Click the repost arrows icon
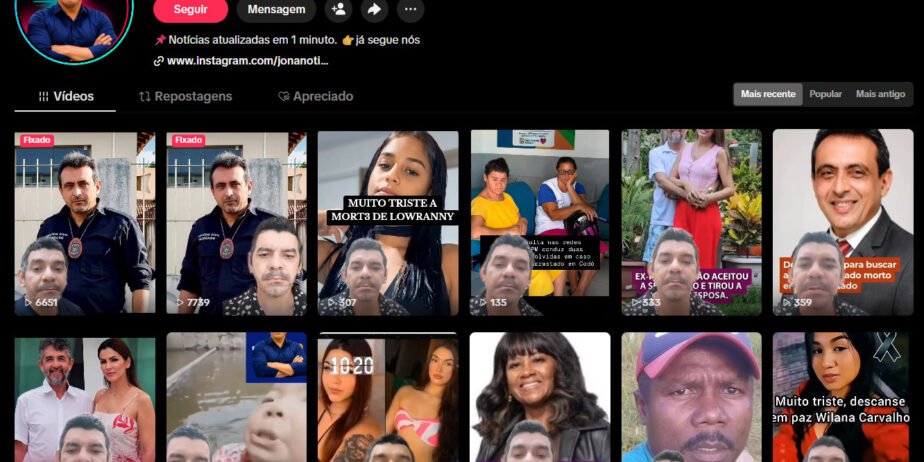This screenshot has height=462, width=924. (x=145, y=97)
